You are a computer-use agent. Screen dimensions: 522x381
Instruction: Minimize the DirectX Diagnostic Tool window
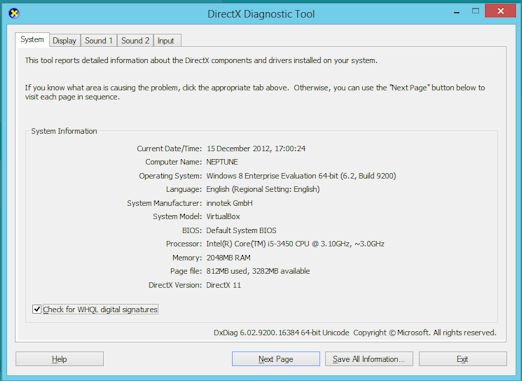click(457, 12)
